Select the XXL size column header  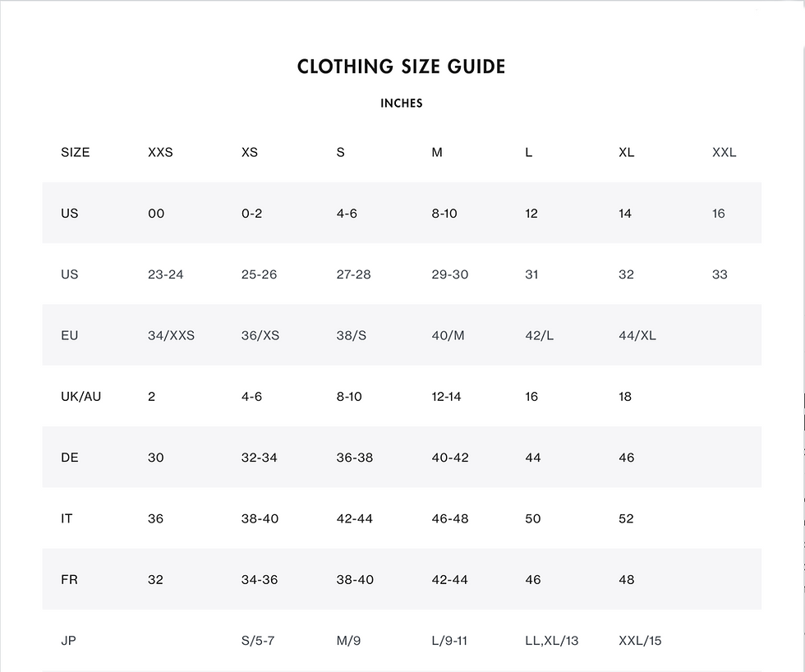click(x=724, y=153)
